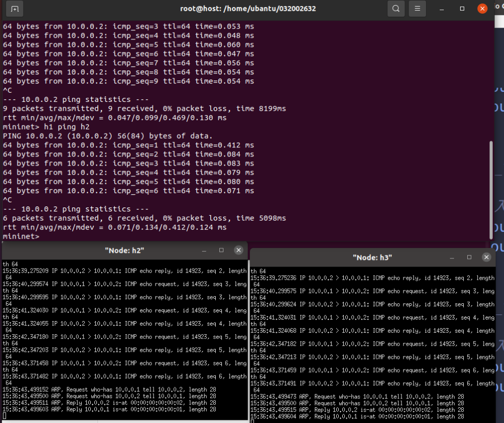Click the icmp_seq=9 ping reply line
504x423 pixels.
click(x=129, y=81)
